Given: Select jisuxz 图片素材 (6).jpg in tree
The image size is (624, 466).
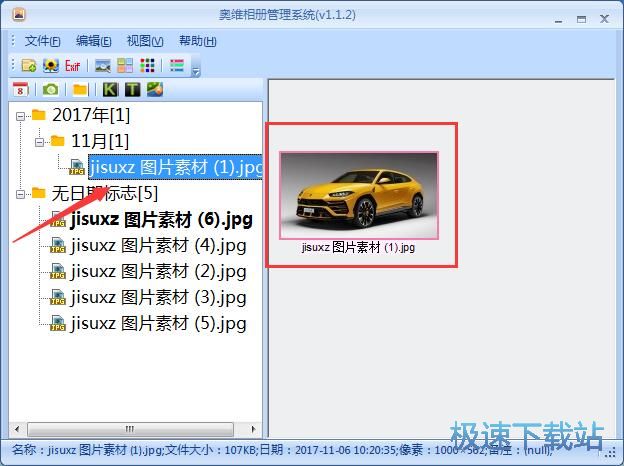Looking at the screenshot, I should [x=161, y=219].
